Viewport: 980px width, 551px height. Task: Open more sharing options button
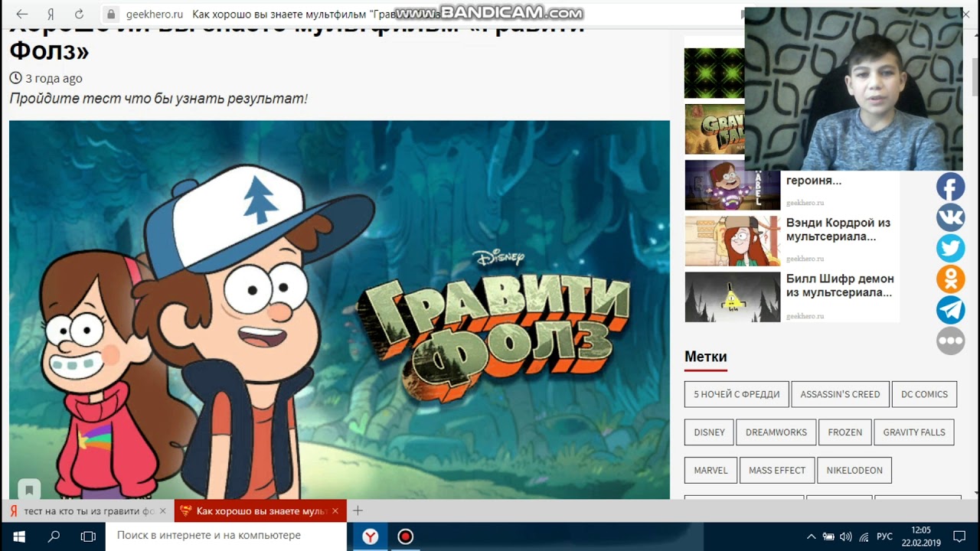pos(950,341)
